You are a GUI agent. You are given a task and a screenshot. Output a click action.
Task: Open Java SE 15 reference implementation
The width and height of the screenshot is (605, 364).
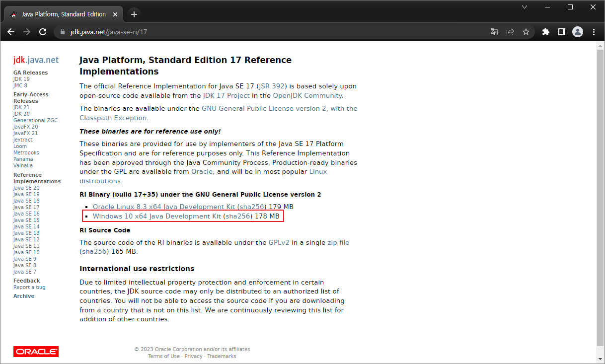point(26,220)
